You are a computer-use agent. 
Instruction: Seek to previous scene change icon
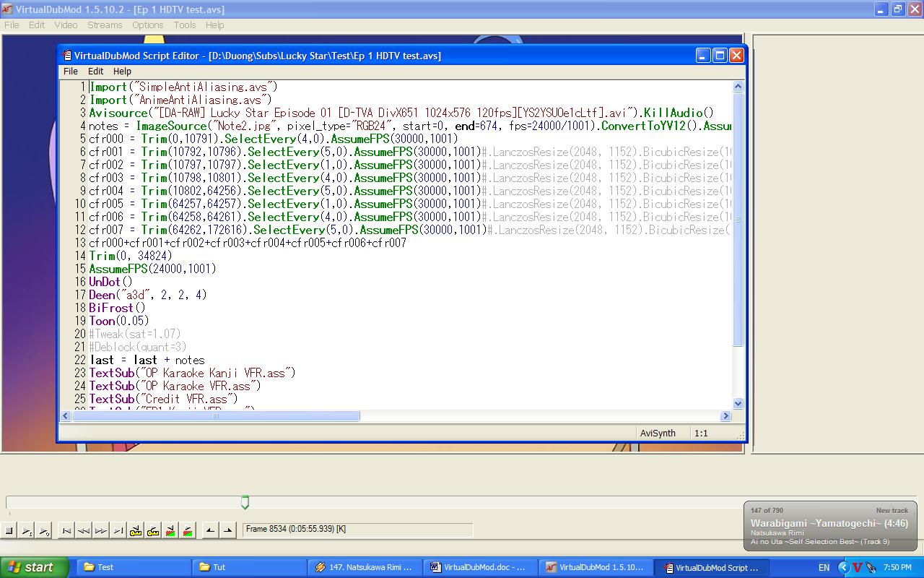170,530
